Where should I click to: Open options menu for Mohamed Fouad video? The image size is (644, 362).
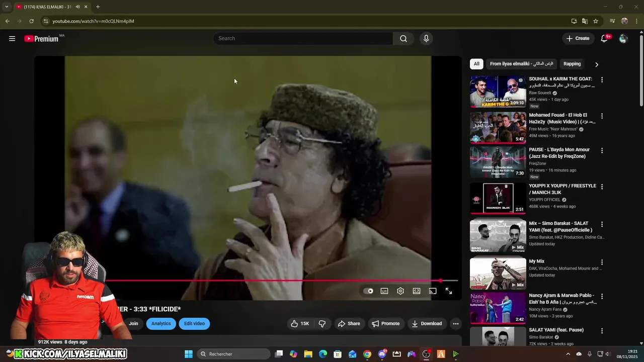[x=602, y=116]
